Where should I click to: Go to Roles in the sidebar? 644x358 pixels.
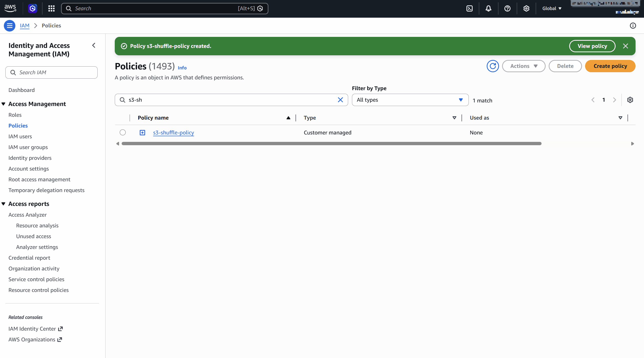click(15, 115)
